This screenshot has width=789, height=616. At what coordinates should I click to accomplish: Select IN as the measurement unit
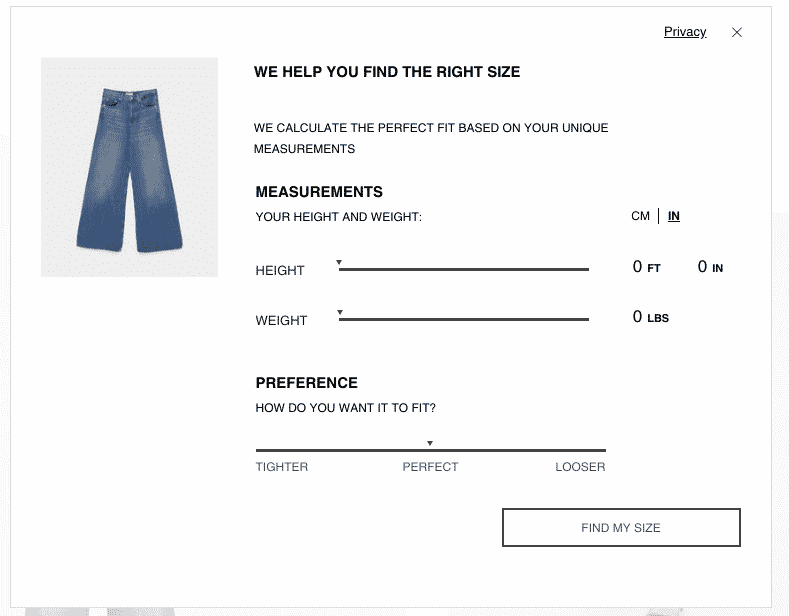pos(674,216)
